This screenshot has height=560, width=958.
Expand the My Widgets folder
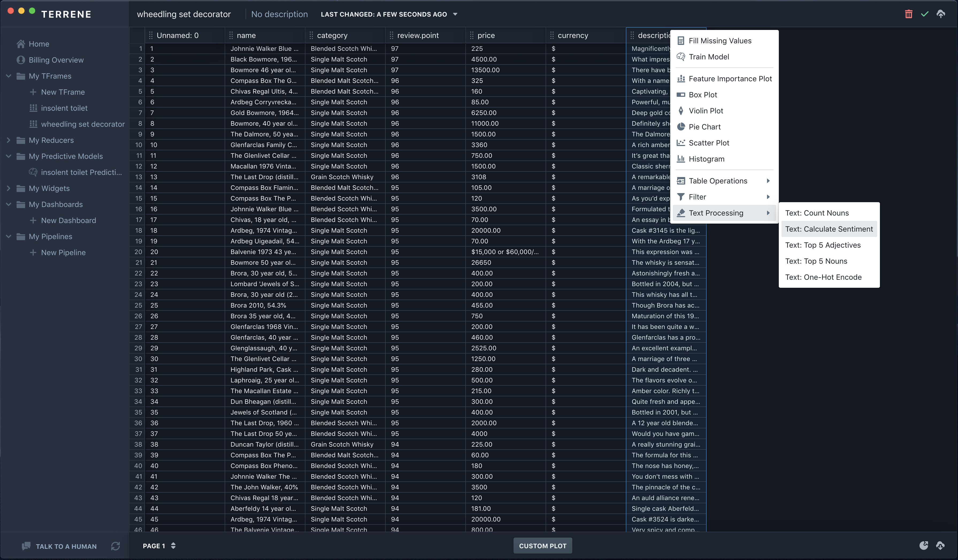[9, 188]
